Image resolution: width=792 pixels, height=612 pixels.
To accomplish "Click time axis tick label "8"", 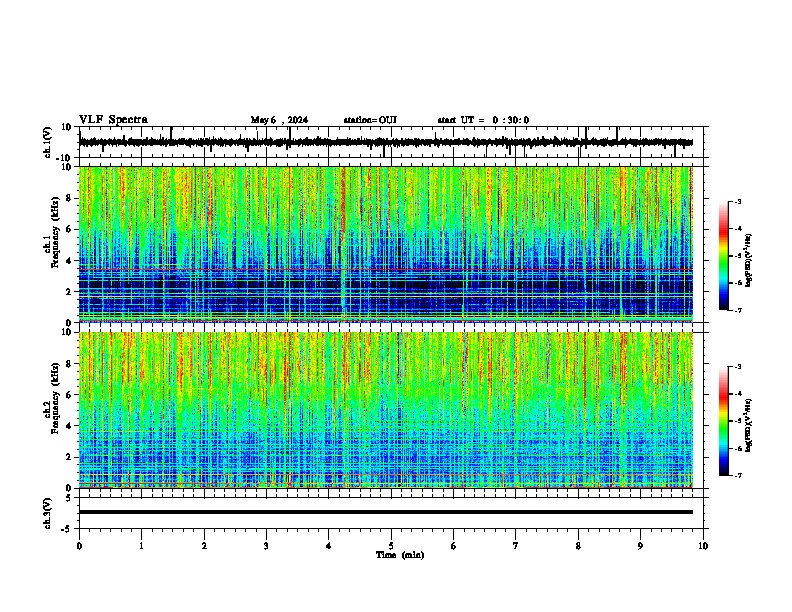I will pos(578,546).
